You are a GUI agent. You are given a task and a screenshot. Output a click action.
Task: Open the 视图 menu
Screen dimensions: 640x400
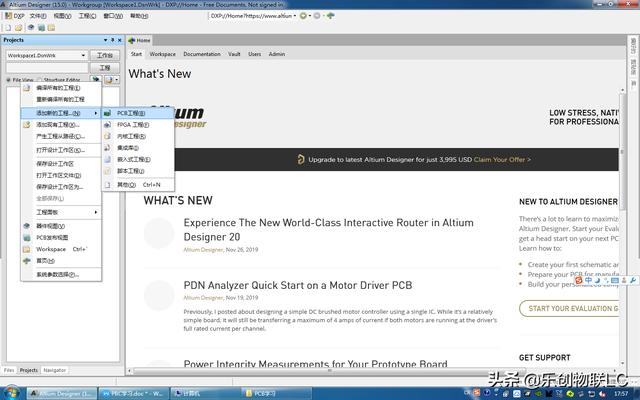coord(62,16)
